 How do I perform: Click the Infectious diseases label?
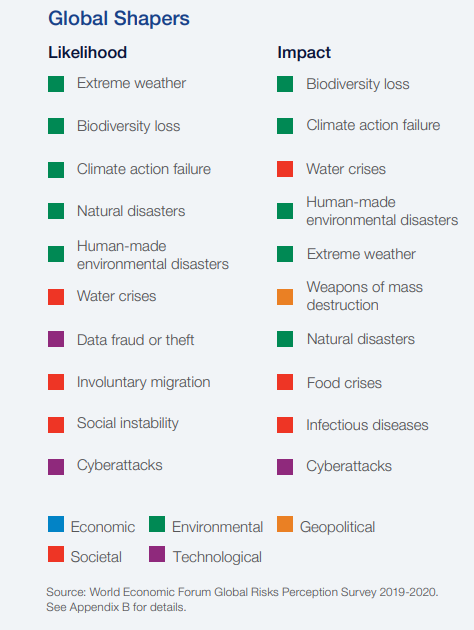click(367, 425)
